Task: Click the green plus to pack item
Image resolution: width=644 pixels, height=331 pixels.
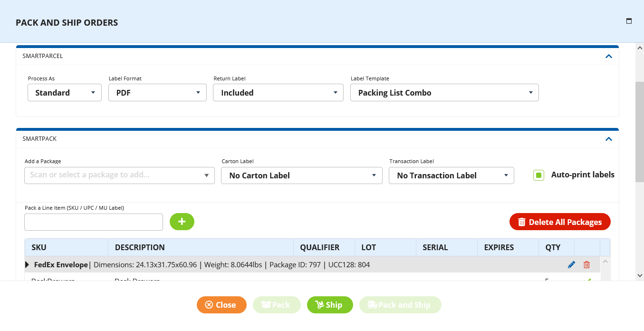Action: 182,222
